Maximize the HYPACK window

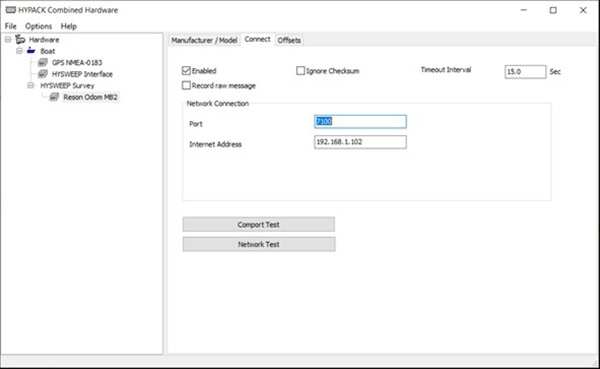point(553,10)
